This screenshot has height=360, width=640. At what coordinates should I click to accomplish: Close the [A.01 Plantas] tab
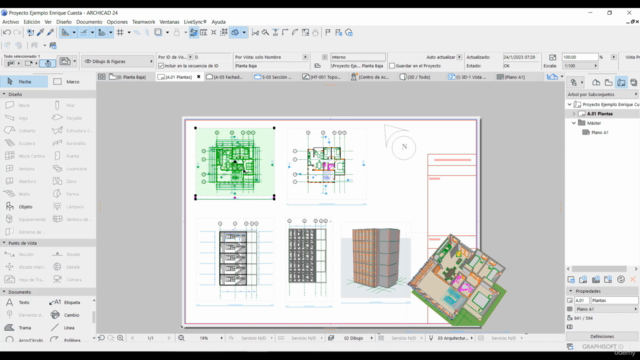click(x=199, y=77)
